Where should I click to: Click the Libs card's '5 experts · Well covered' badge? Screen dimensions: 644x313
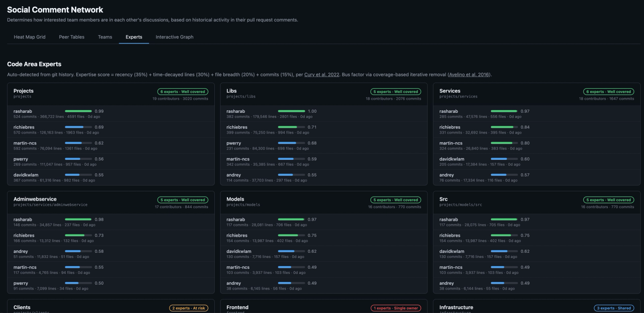(x=396, y=92)
